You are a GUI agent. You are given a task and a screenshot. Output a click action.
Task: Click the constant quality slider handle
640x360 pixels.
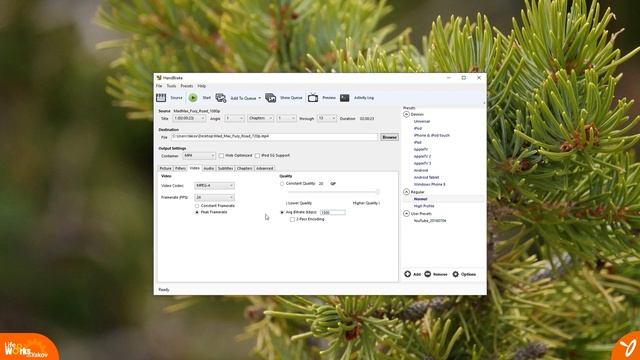coord(378,192)
